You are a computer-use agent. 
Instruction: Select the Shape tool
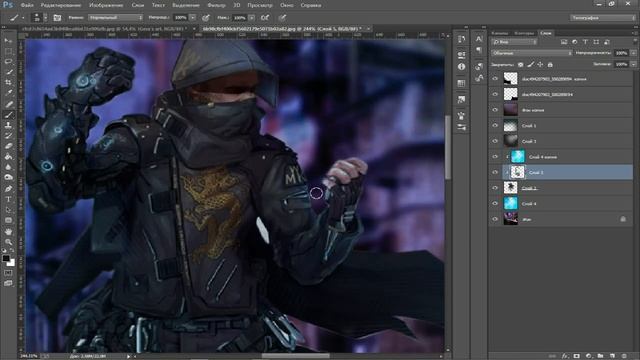tap(8, 221)
